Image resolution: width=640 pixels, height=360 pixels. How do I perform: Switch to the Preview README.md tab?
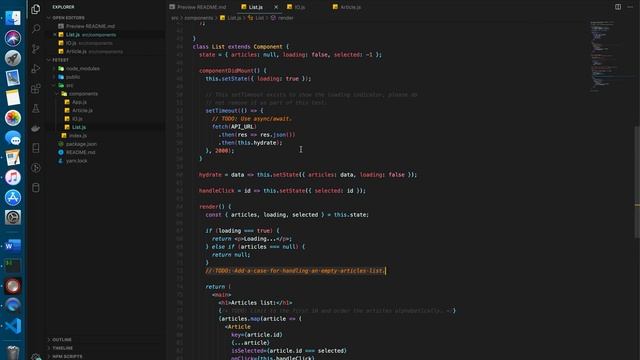(198, 7)
